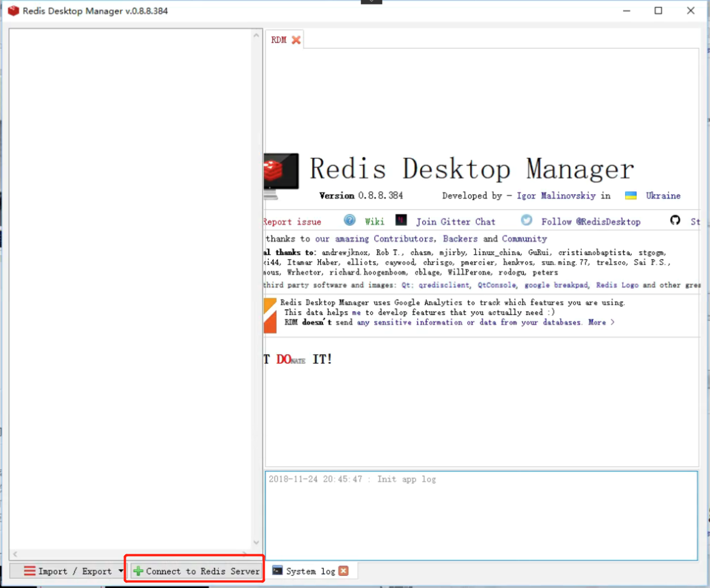710x588 pixels.
Task: Open the Contributors link
Action: point(404,239)
